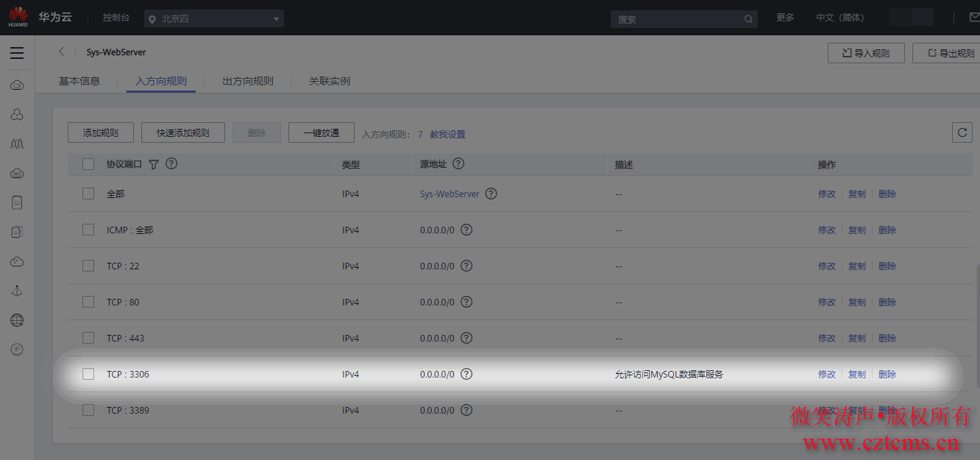Switch to the 入方向规则 tab
This screenshot has width=980, height=460.
click(x=161, y=81)
